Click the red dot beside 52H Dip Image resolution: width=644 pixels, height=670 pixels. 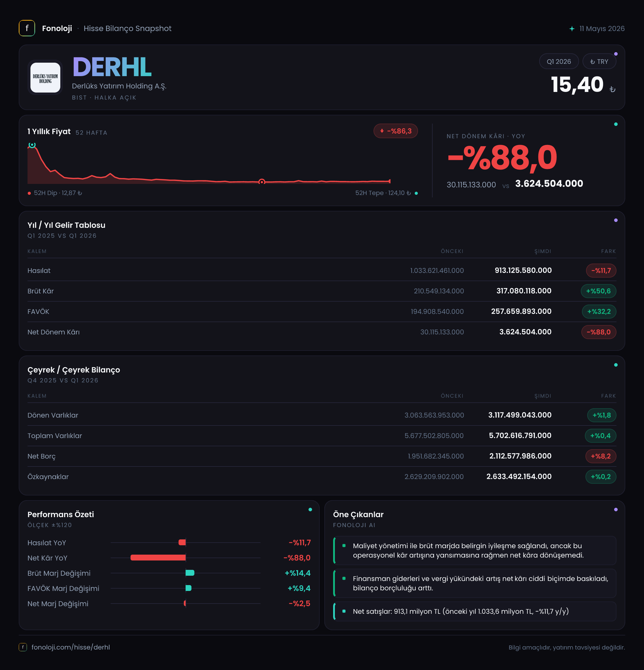click(29, 193)
